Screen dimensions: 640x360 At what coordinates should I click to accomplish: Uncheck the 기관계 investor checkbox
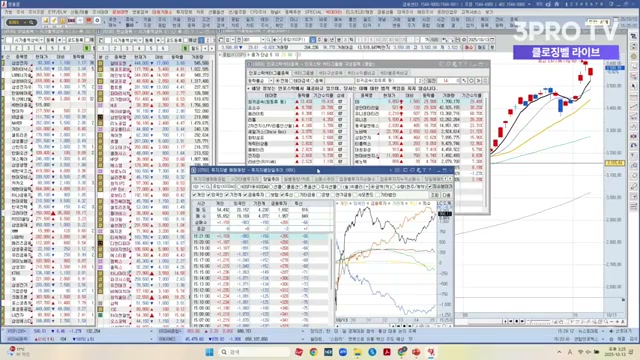coord(227,195)
